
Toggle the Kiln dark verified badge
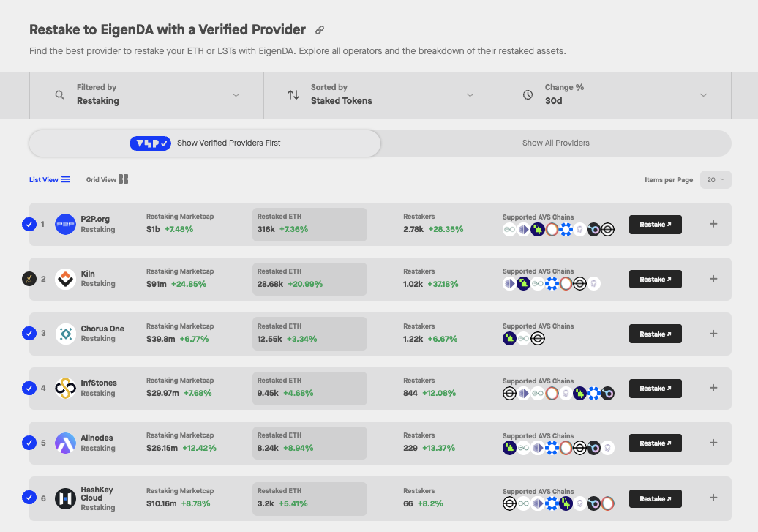click(29, 279)
